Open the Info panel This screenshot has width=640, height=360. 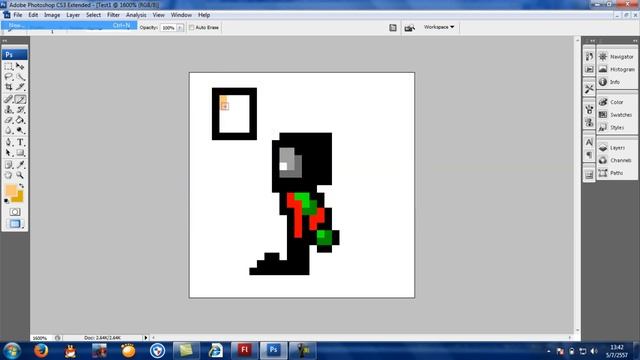click(x=617, y=82)
